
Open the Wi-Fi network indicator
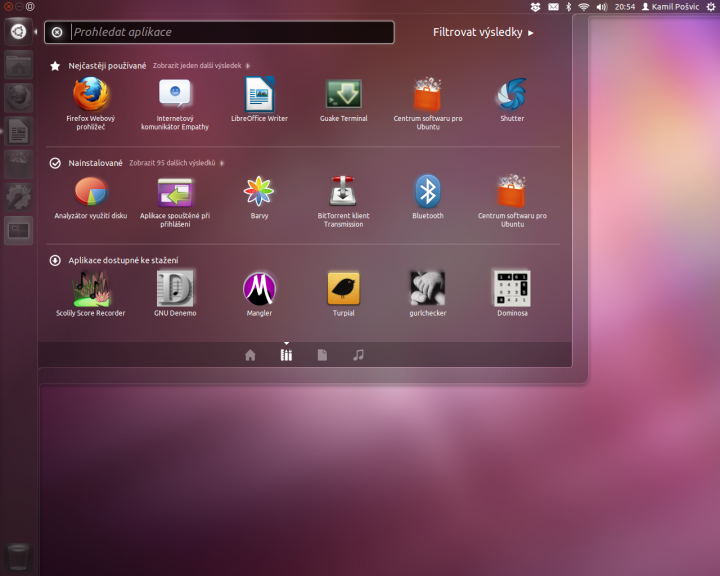584,7
